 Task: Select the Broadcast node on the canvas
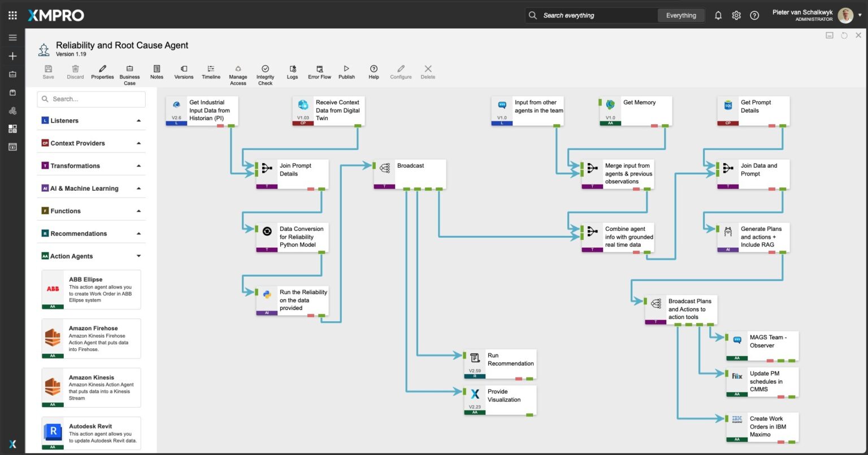pyautogui.click(x=410, y=173)
